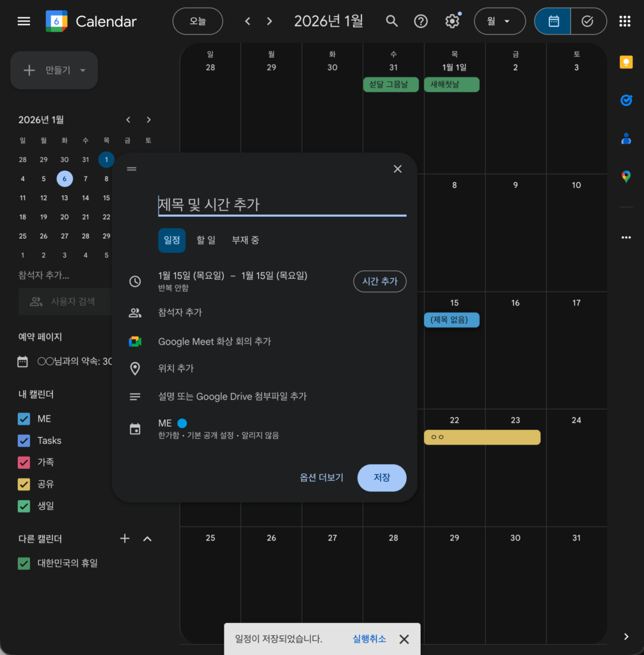This screenshot has height=655, width=644.
Task: Open the settings gear menu
Action: (x=452, y=21)
